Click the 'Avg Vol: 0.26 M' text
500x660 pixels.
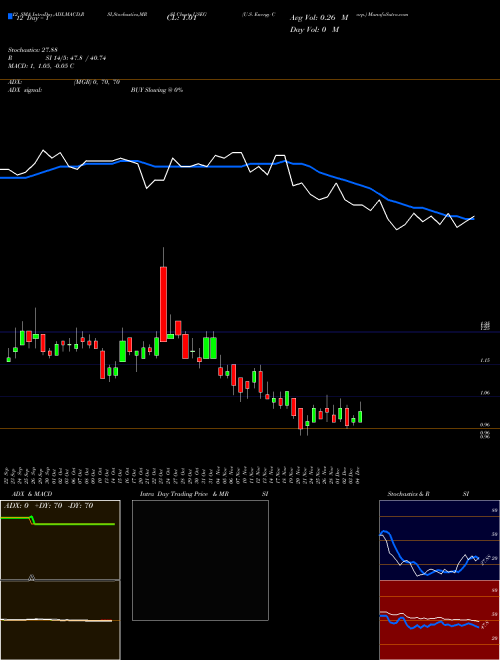(319, 18)
